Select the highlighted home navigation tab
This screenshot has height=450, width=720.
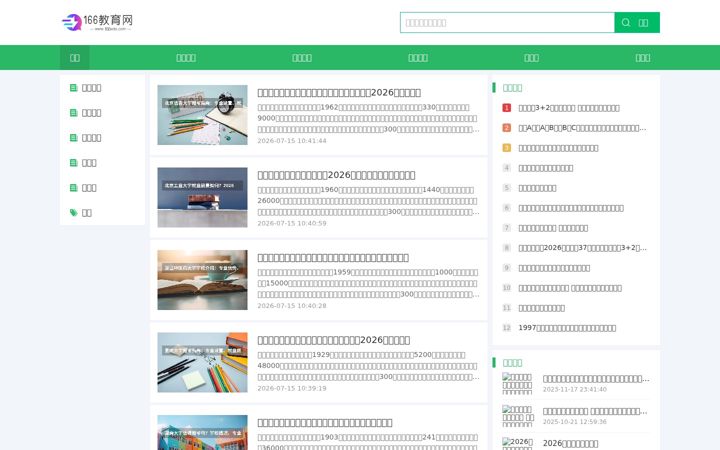point(75,58)
